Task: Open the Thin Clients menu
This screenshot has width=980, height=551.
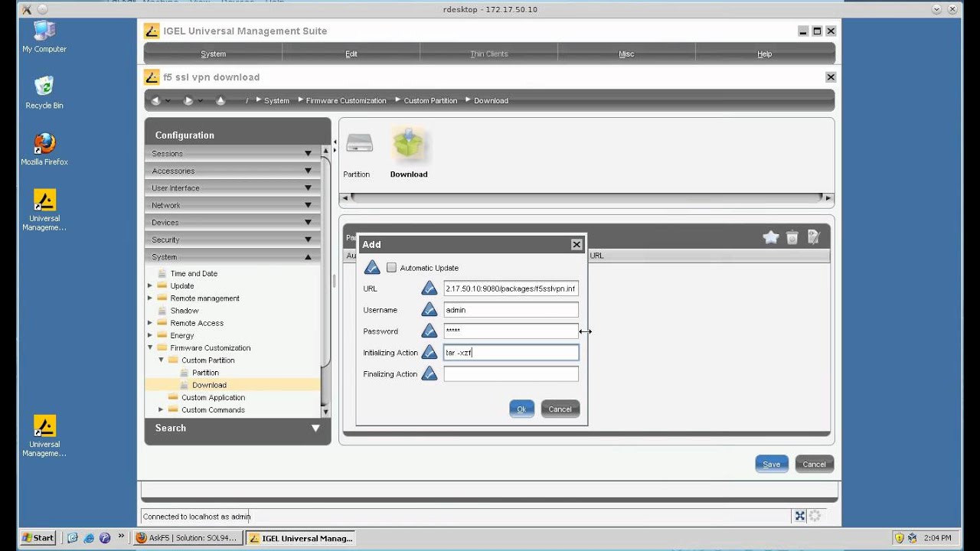Action: 488,54
